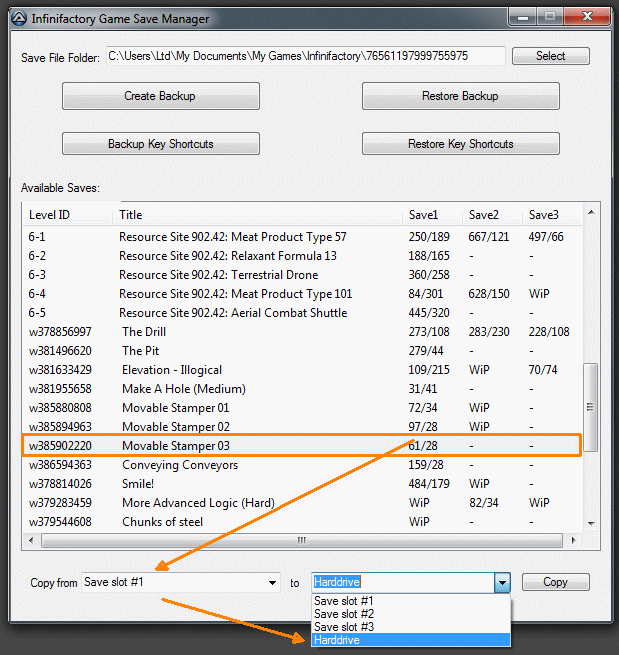Click the Save2 column header
The image size is (619, 655).
[492, 215]
